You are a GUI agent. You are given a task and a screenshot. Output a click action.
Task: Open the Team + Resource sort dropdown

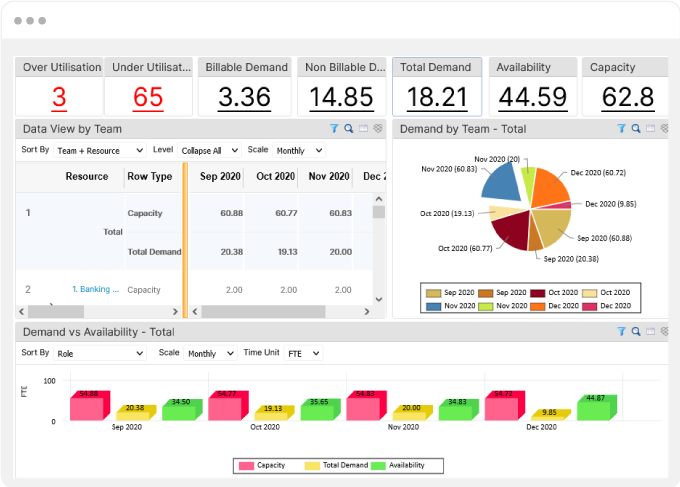pos(100,150)
